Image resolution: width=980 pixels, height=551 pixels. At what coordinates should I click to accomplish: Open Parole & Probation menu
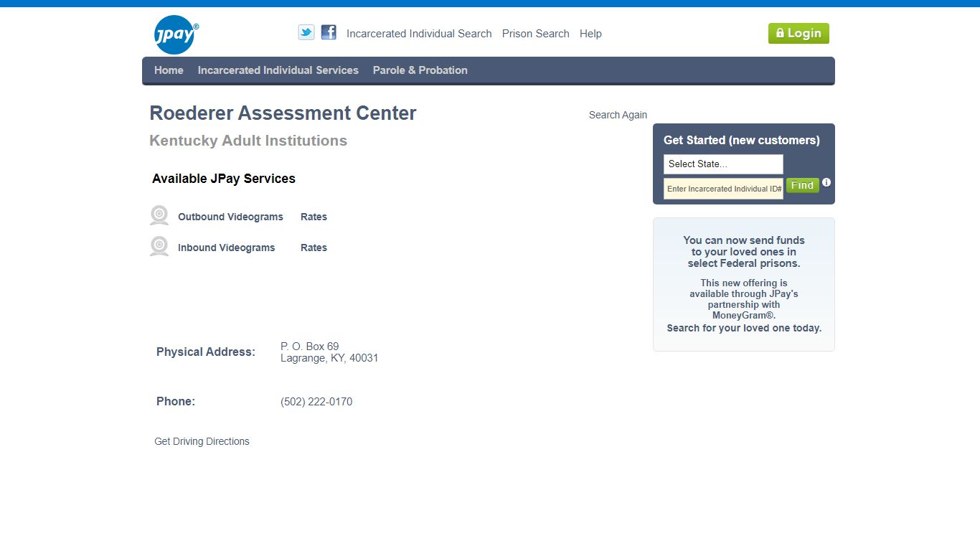(x=420, y=70)
